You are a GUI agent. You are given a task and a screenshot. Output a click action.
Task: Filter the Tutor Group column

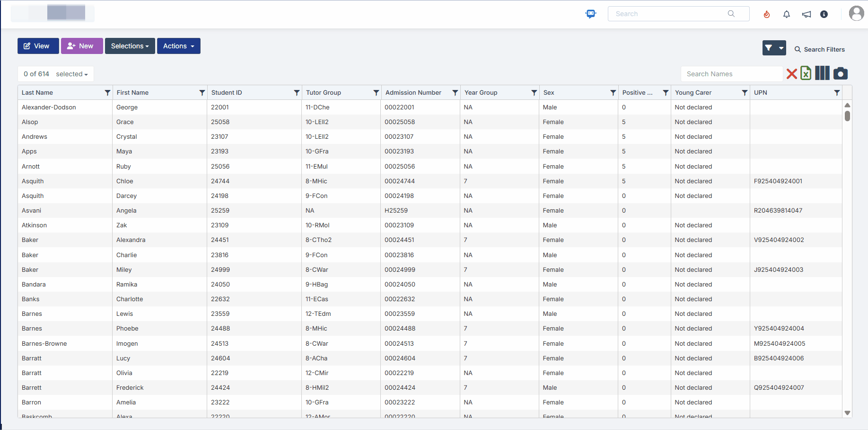pos(376,93)
